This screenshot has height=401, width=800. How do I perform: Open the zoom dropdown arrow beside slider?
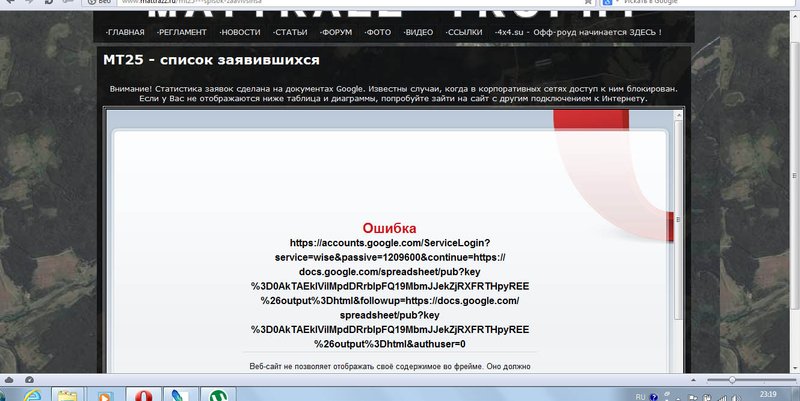pyautogui.click(x=693, y=380)
